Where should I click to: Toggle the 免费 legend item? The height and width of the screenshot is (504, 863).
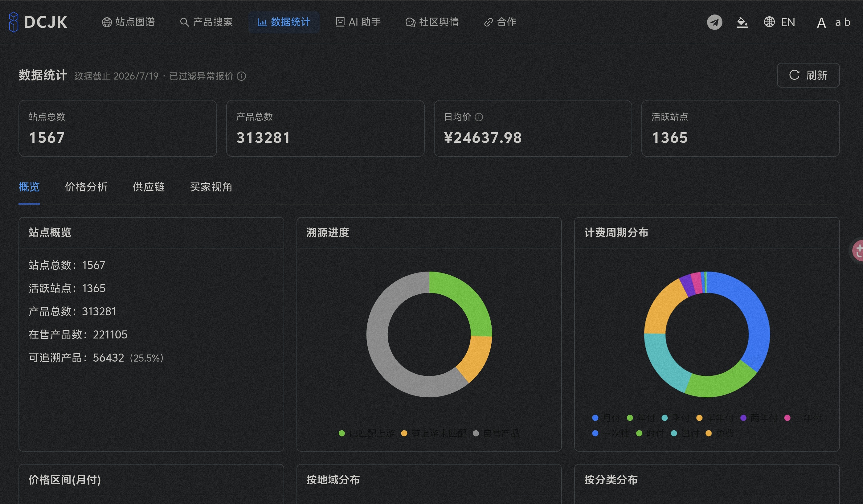tap(720, 433)
